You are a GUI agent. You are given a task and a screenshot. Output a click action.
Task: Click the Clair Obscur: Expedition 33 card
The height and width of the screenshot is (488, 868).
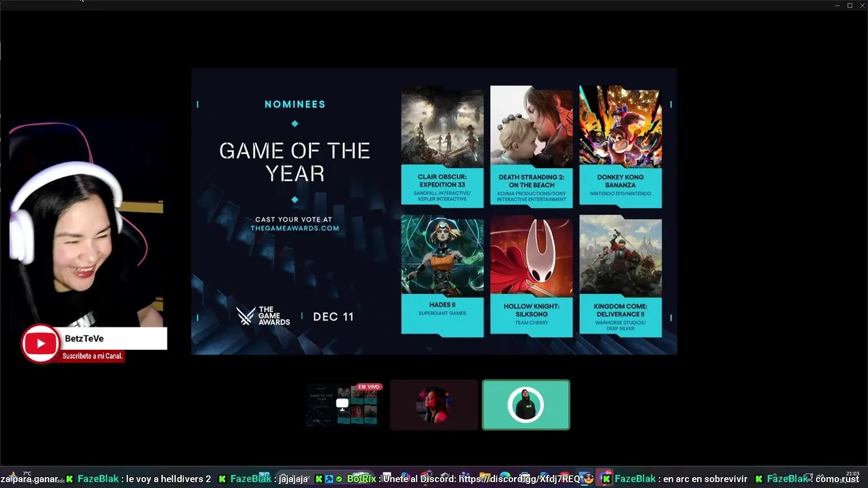[442, 146]
